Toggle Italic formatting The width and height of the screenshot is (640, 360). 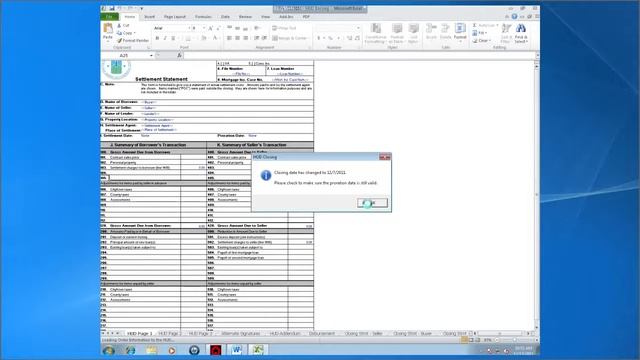point(165,38)
